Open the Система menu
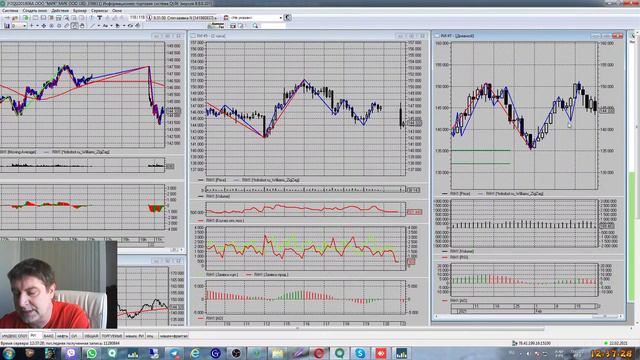 (x=10, y=11)
